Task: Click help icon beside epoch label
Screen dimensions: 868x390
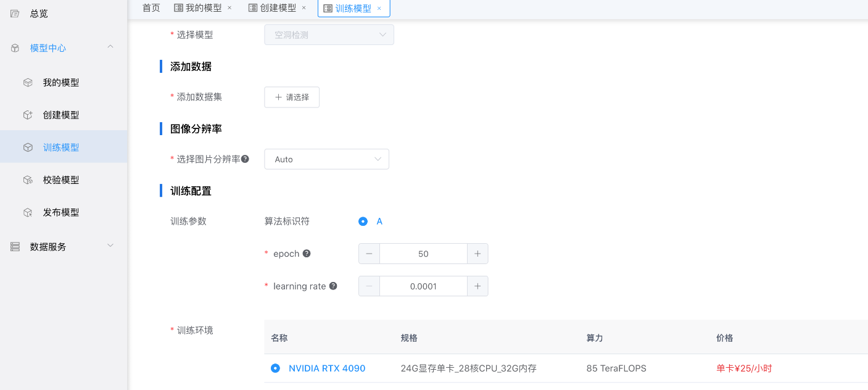Action: (307, 254)
